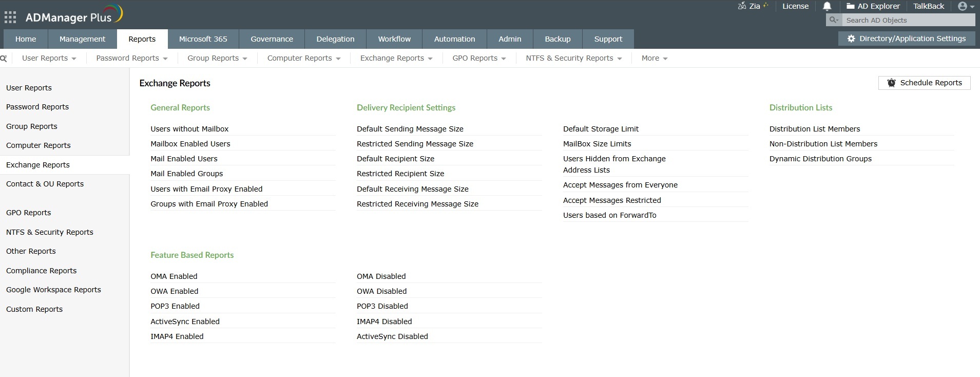Image resolution: width=980 pixels, height=377 pixels.
Task: Open TalkBack link
Action: point(929,6)
